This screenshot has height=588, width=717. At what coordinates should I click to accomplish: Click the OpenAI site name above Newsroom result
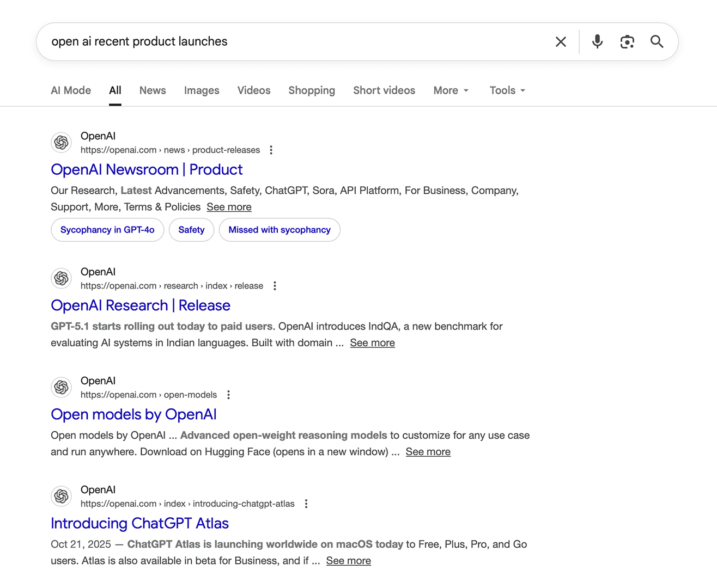(98, 136)
